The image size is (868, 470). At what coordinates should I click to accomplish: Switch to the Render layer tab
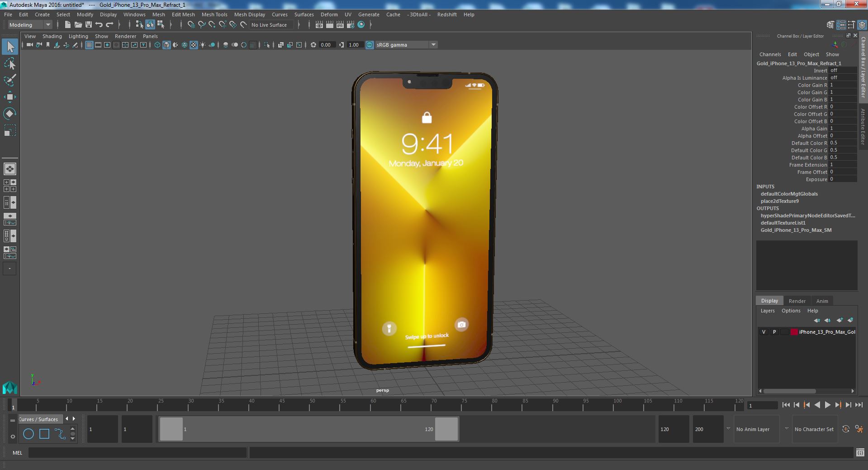point(797,301)
